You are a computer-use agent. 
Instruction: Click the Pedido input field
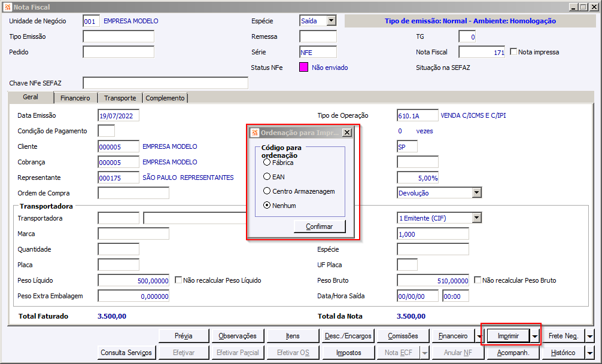tap(118, 52)
